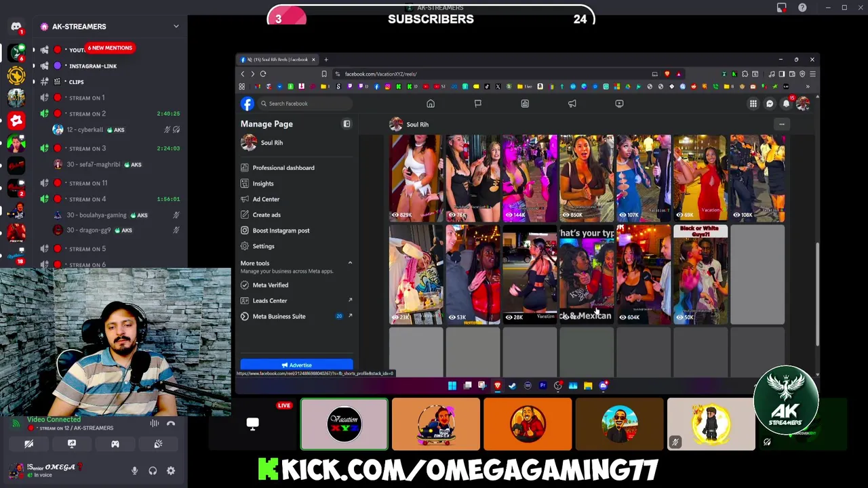Image resolution: width=868 pixels, height=488 pixels.
Task: Open Brave shields icon in address bar
Action: [667, 74]
